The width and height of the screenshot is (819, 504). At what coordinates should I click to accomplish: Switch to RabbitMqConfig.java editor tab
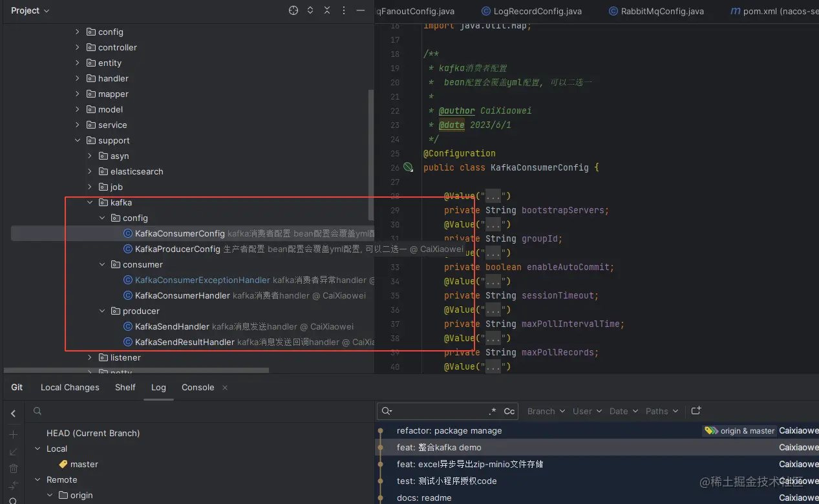[x=656, y=11]
